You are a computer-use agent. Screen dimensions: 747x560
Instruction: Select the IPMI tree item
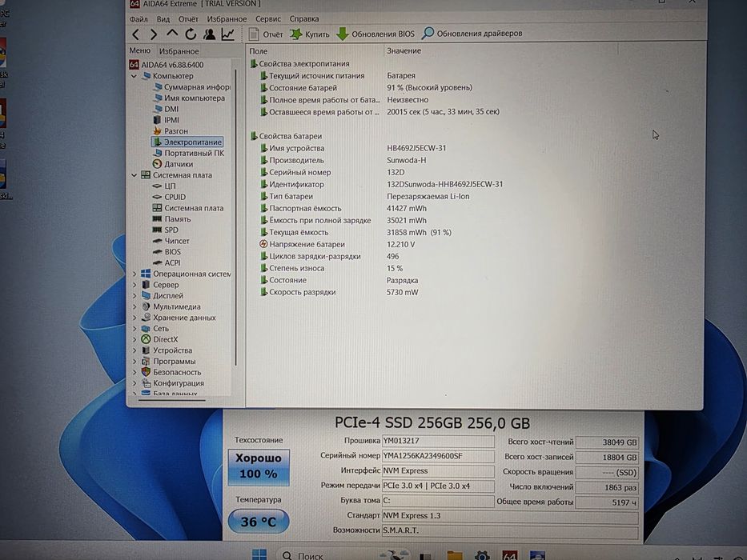click(x=166, y=120)
